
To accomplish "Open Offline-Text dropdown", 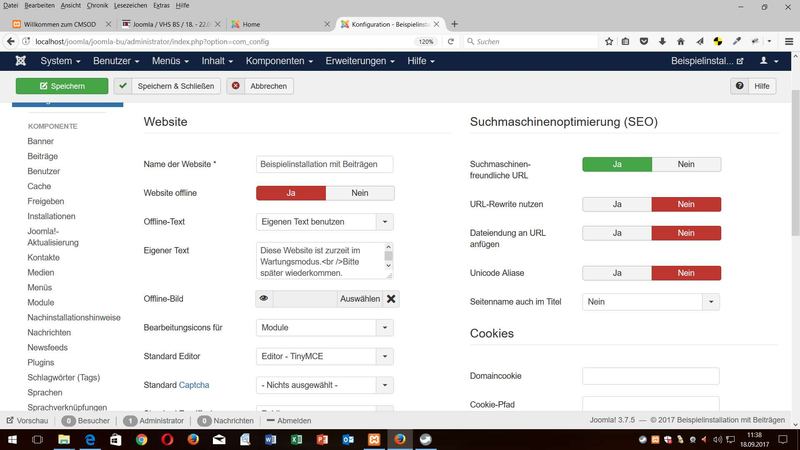I will pyautogui.click(x=324, y=222).
